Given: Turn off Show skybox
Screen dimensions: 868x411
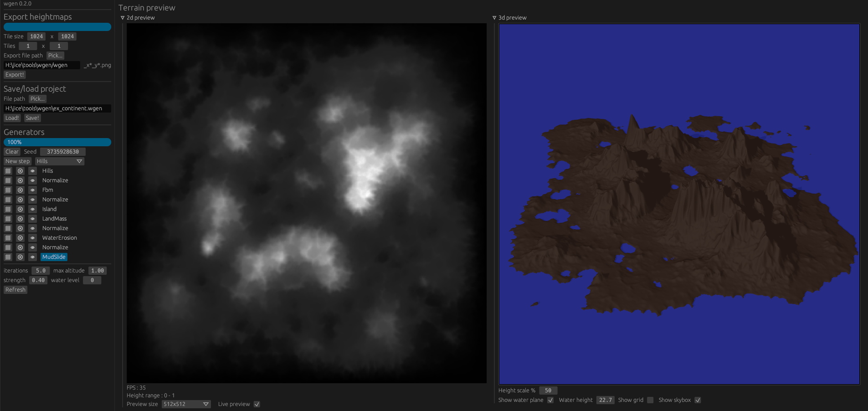Looking at the screenshot, I should (698, 400).
